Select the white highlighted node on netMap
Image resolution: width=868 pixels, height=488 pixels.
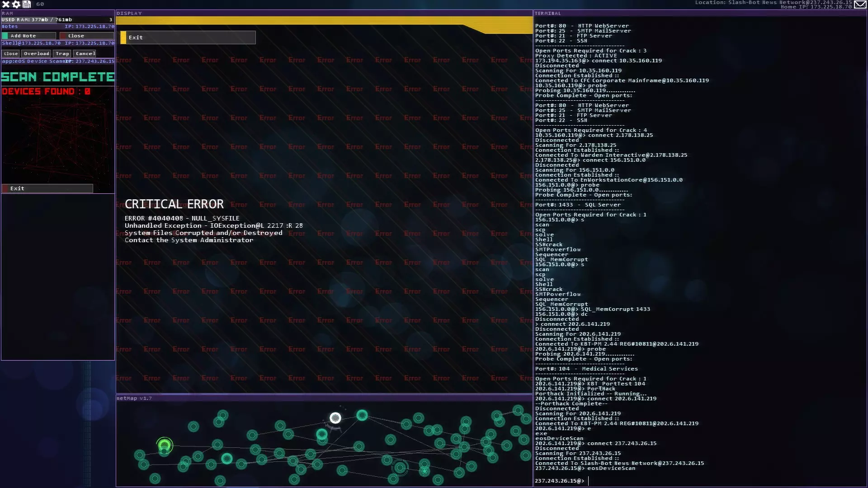pos(335,418)
